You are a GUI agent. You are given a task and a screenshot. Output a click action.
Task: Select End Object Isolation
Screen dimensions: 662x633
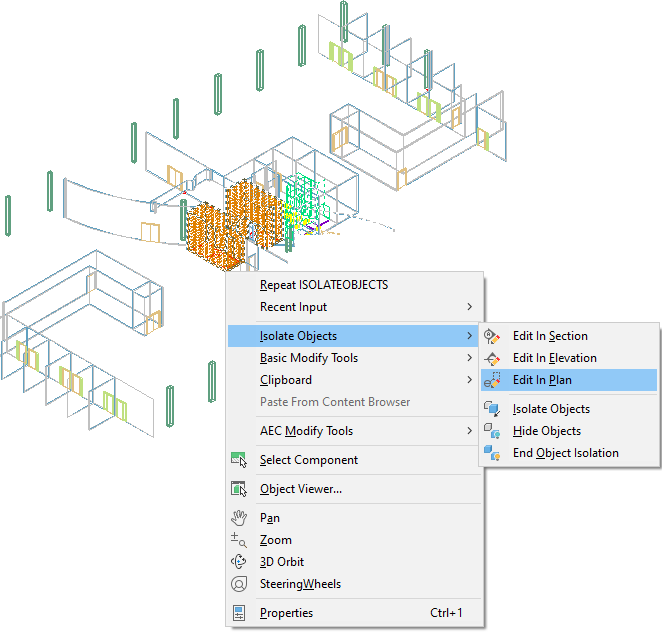click(x=569, y=453)
